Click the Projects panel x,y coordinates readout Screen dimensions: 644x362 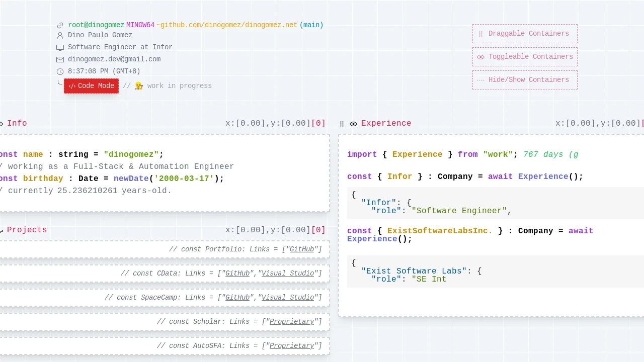tap(275, 230)
